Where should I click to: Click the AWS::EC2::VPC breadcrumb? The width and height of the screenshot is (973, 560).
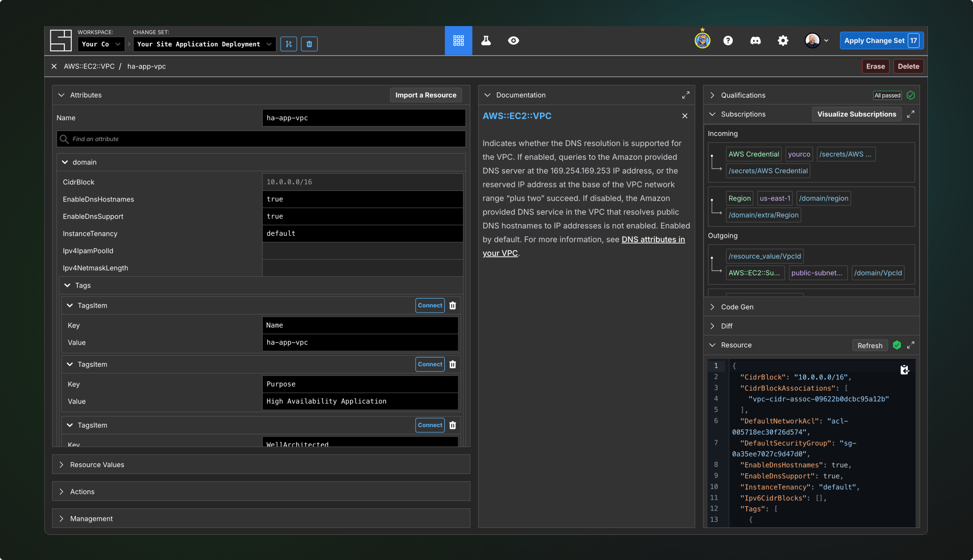89,66
